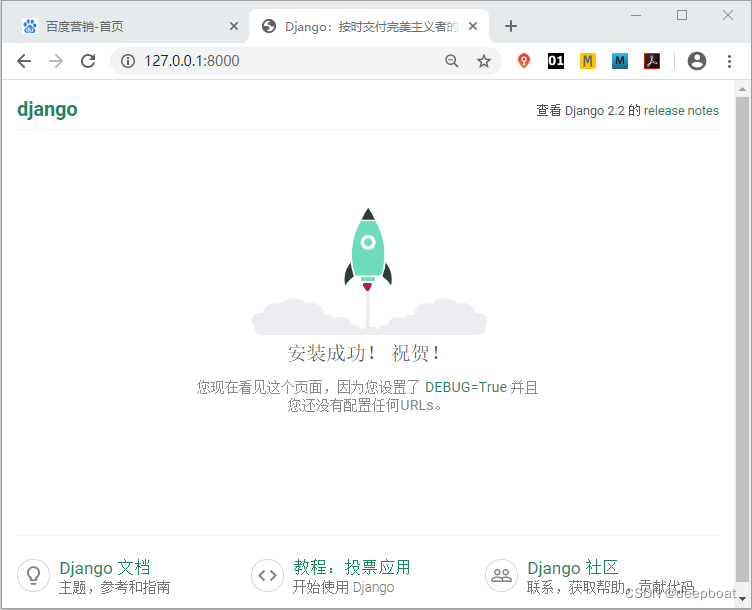This screenshot has width=752, height=610.
Task: Open the Adobe Acrobat PDF extension
Action: click(652, 61)
